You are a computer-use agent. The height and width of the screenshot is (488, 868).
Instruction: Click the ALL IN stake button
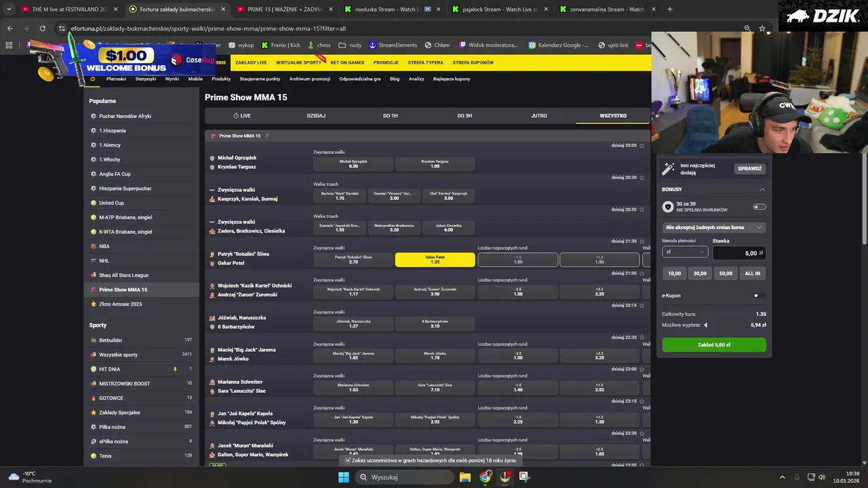[x=753, y=273]
